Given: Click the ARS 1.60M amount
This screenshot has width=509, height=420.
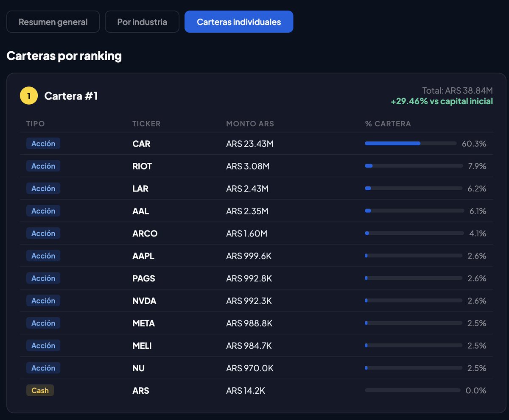Looking at the screenshot, I should tap(247, 234).
